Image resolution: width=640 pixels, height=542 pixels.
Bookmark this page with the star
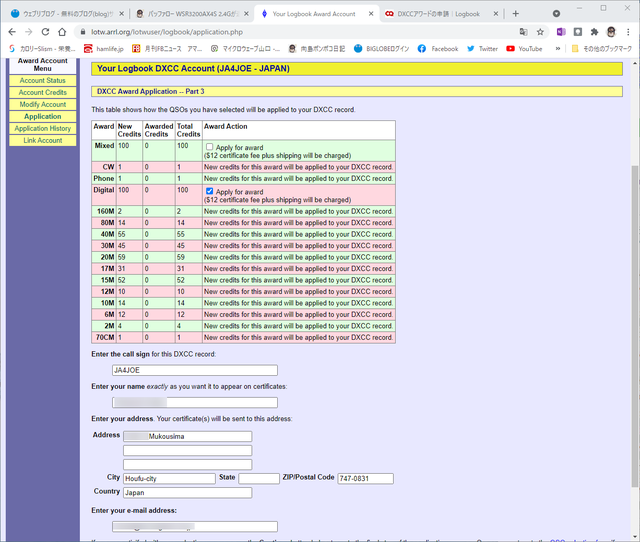[x=540, y=32]
